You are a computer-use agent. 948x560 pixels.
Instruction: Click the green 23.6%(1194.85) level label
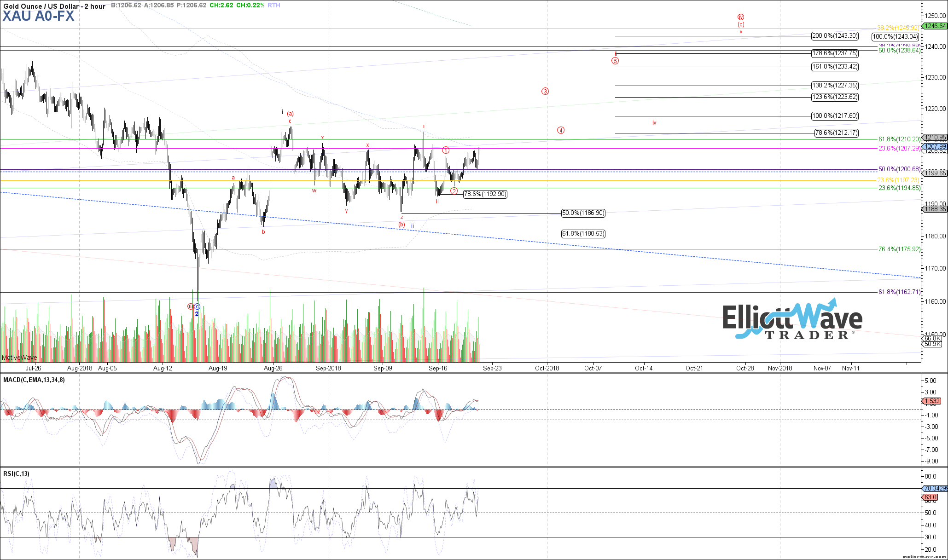899,188
